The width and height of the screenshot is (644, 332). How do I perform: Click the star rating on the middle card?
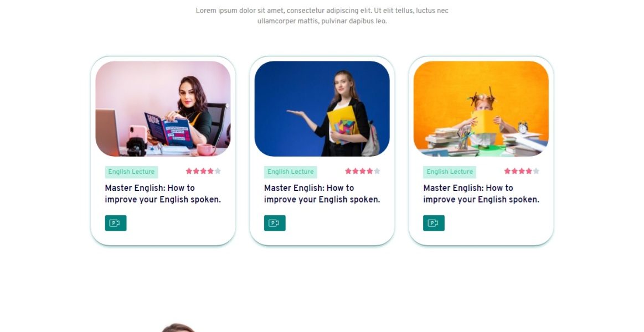(x=362, y=171)
